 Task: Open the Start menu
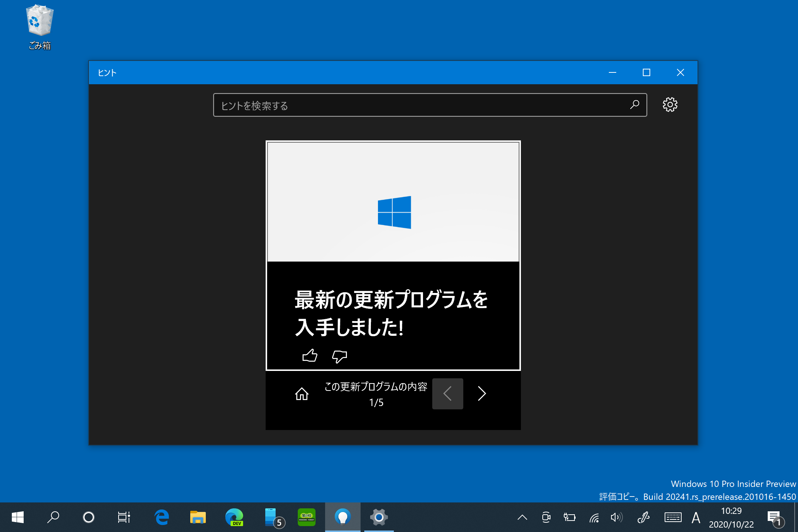pos(18,517)
